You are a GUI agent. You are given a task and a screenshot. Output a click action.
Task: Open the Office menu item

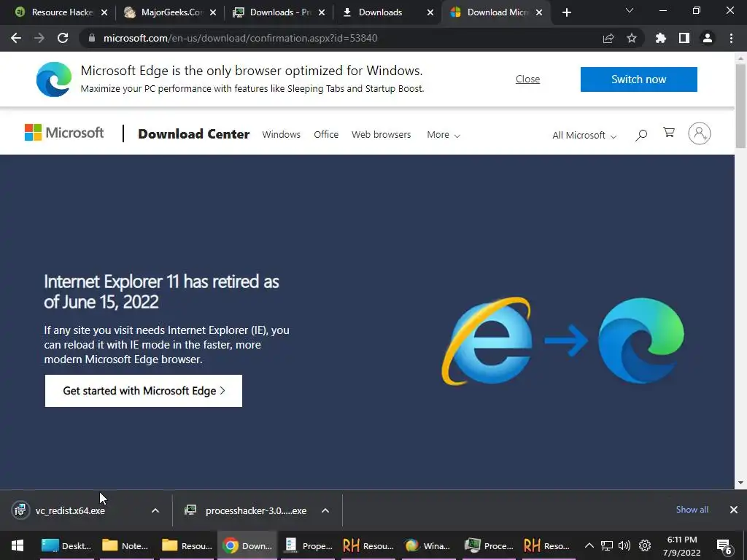(x=326, y=135)
